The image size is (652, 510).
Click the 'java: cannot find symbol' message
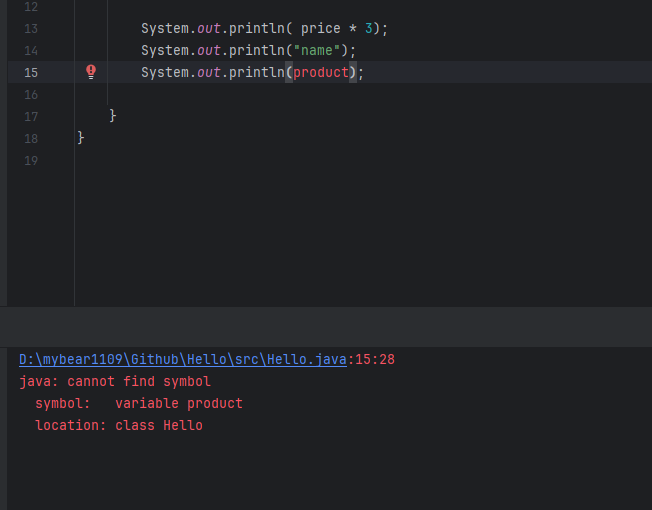[115, 382]
